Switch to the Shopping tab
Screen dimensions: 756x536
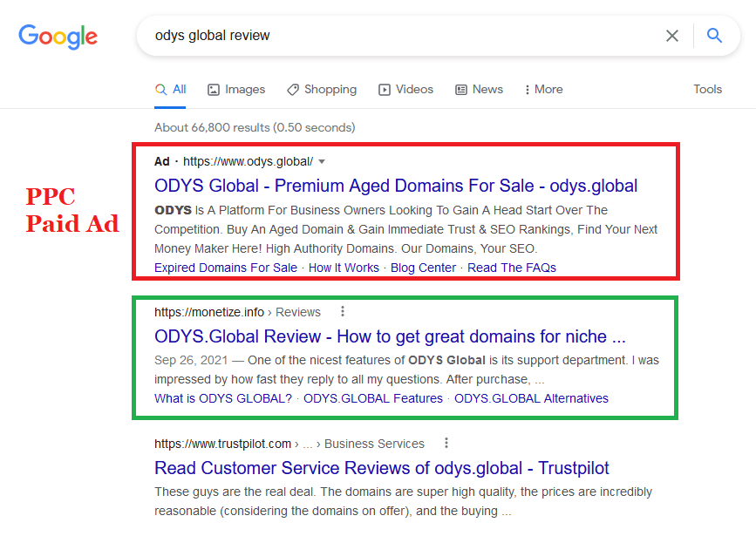[322, 90]
